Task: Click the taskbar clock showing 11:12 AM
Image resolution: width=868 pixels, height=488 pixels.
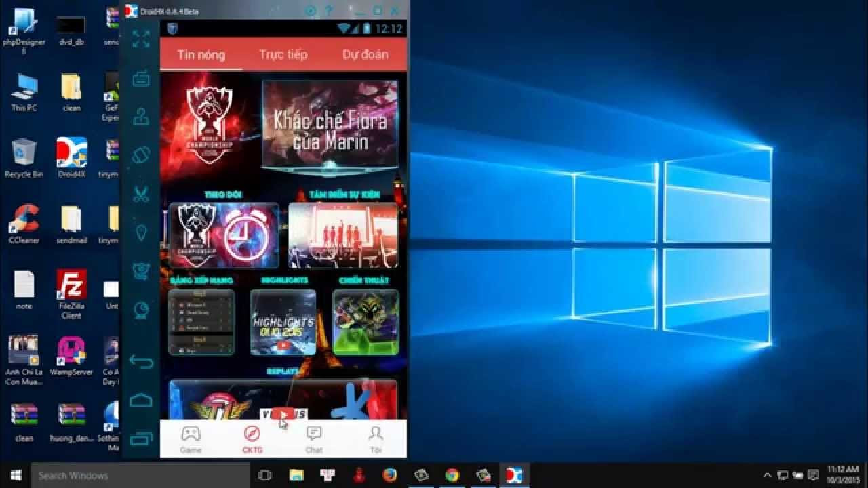Action: point(843,475)
